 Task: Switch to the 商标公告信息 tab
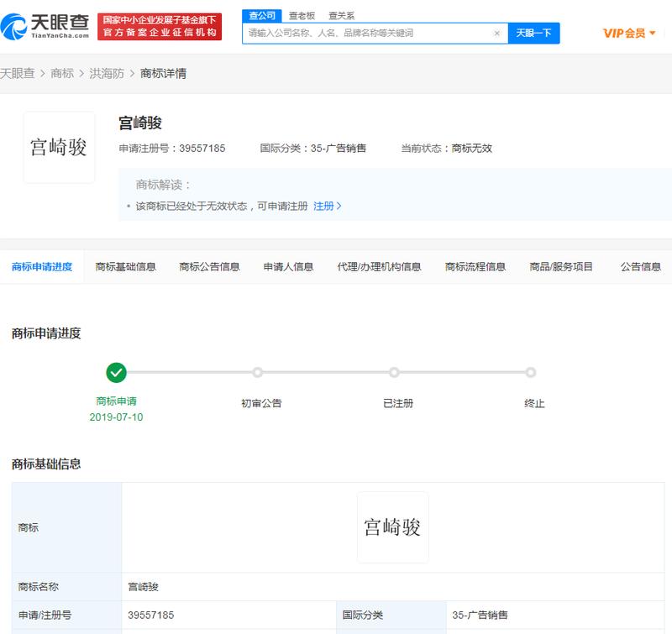click(209, 267)
